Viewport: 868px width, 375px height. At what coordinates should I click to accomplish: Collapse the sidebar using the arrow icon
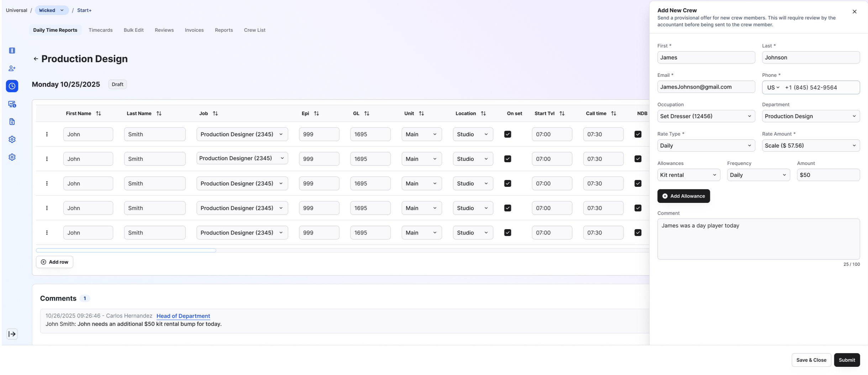(12, 334)
